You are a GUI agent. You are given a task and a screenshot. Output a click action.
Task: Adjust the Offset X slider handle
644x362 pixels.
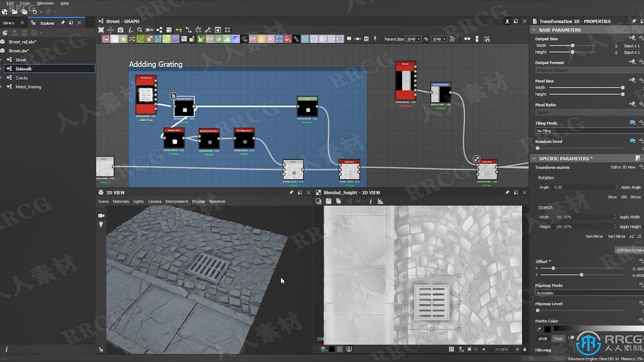(553, 268)
